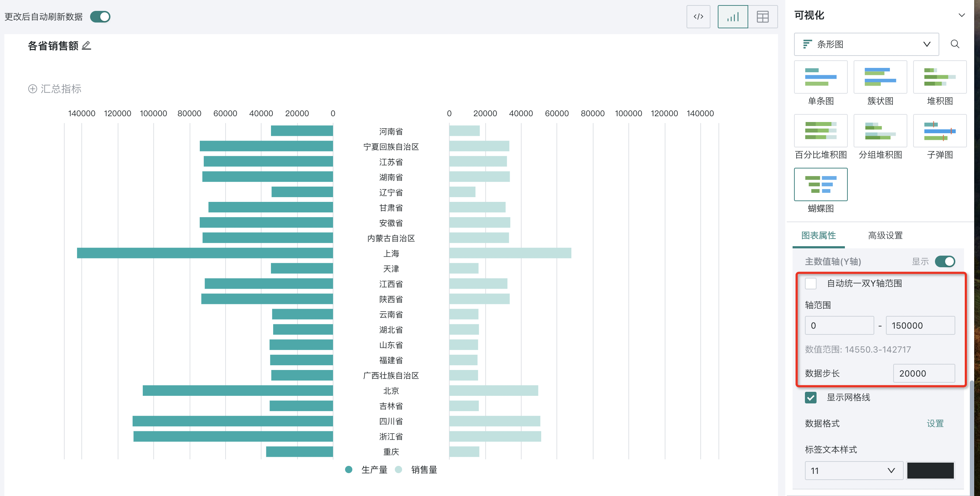
Task: Uncheck the 显示网格线 checkbox
Action: pos(811,398)
